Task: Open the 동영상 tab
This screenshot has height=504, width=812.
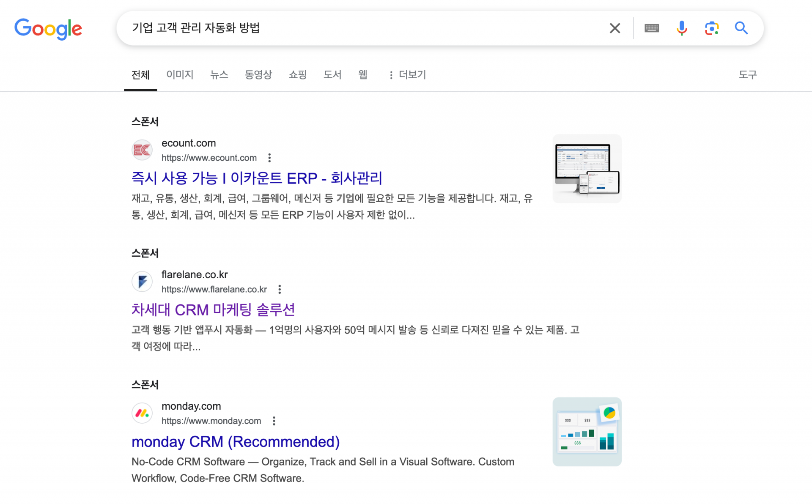Action: (x=258, y=75)
